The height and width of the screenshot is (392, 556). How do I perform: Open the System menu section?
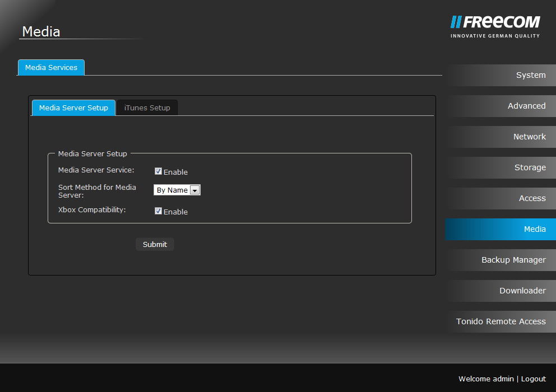(501, 75)
